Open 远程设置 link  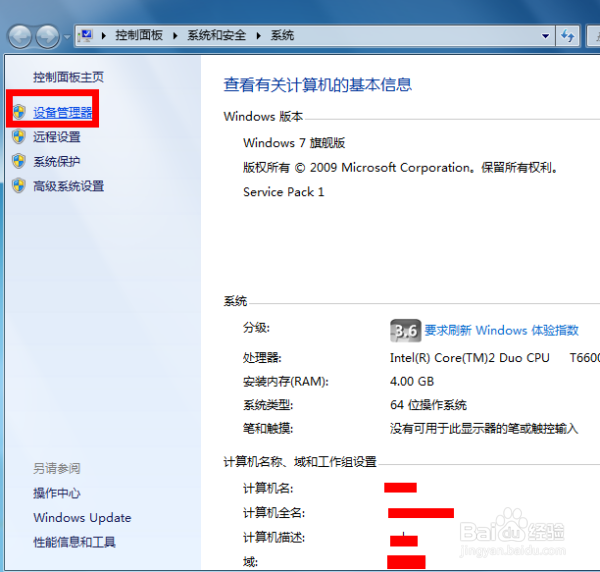(57, 137)
